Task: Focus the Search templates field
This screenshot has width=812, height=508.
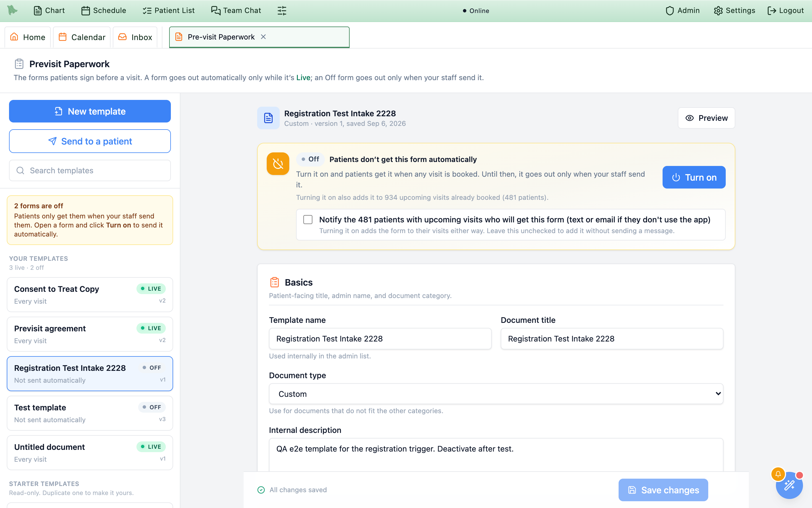Action: (x=90, y=170)
